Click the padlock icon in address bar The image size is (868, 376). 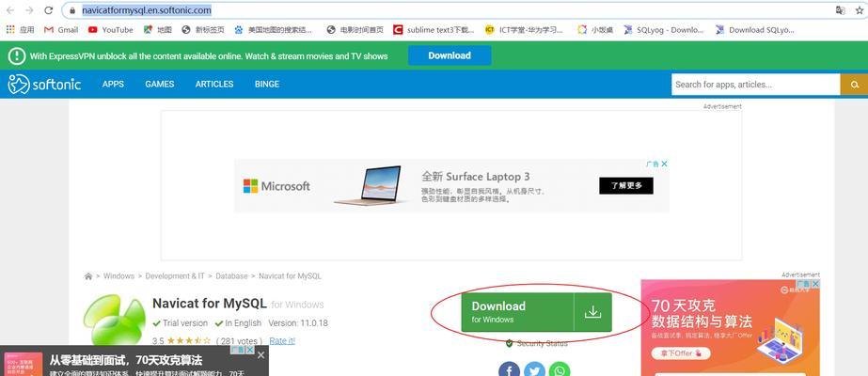[72, 10]
